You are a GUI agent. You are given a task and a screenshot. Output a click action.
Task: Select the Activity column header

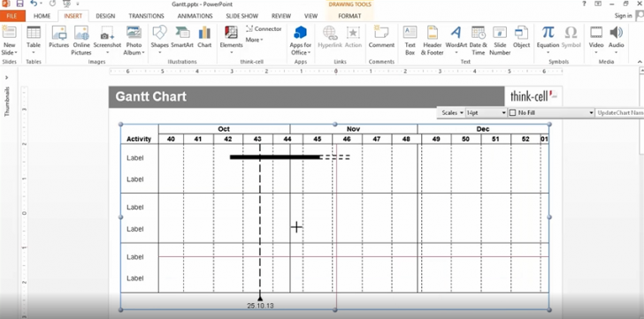139,139
